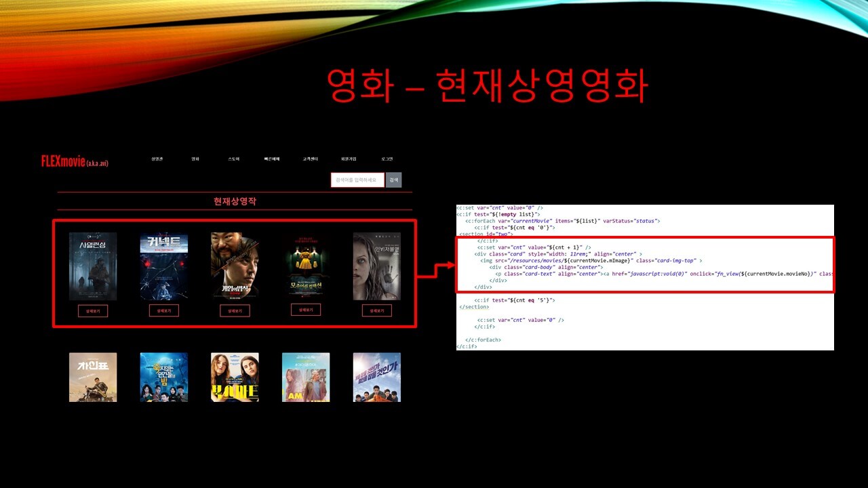The image size is (868, 488).
Task: Click the c:forEach var="currentMovie" code line
Action: tap(563, 221)
